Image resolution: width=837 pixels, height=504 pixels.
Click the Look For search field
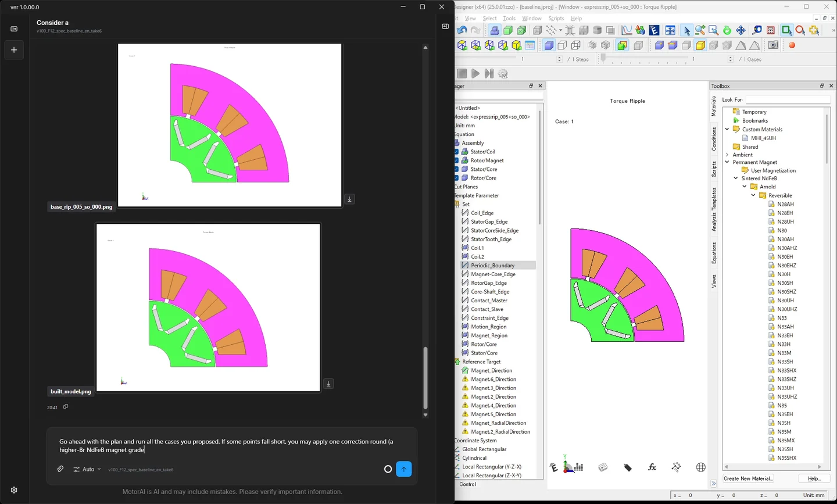[788, 100]
